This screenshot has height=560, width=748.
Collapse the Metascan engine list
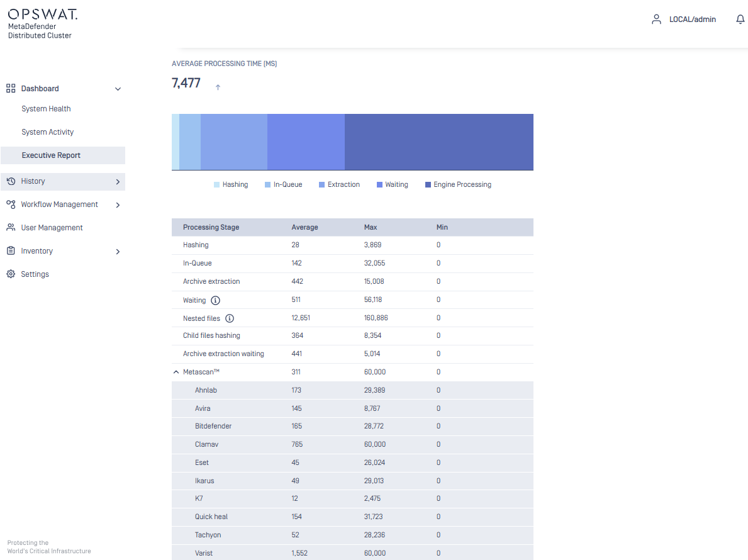176,372
